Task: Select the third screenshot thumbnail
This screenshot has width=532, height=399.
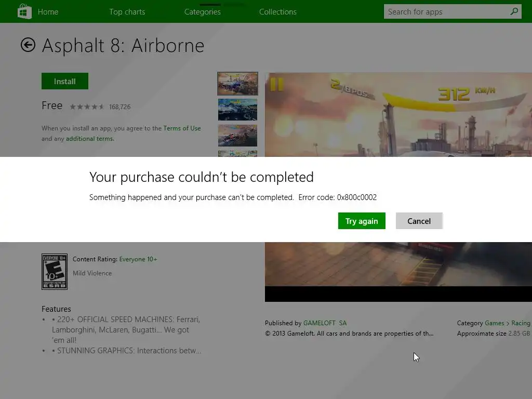Action: click(237, 136)
